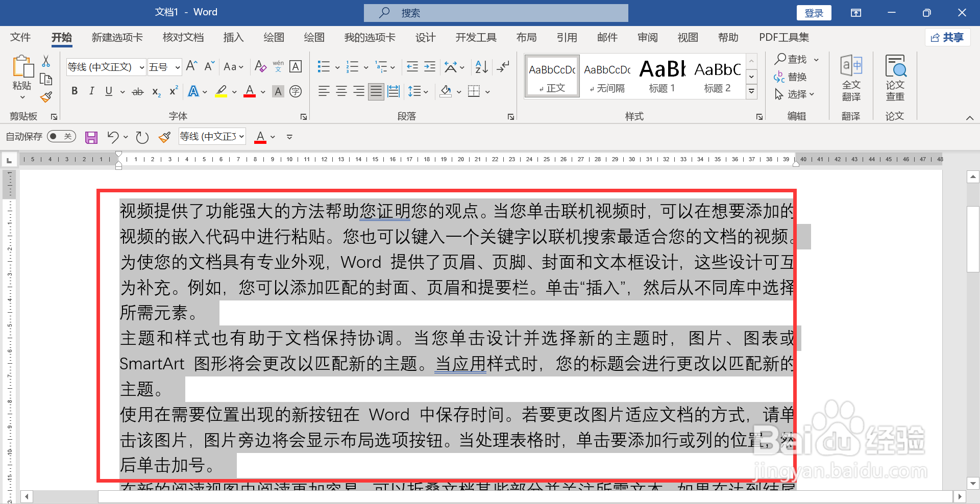This screenshot has height=504, width=980.
Task: Switch to the 布局 tab
Action: click(526, 37)
